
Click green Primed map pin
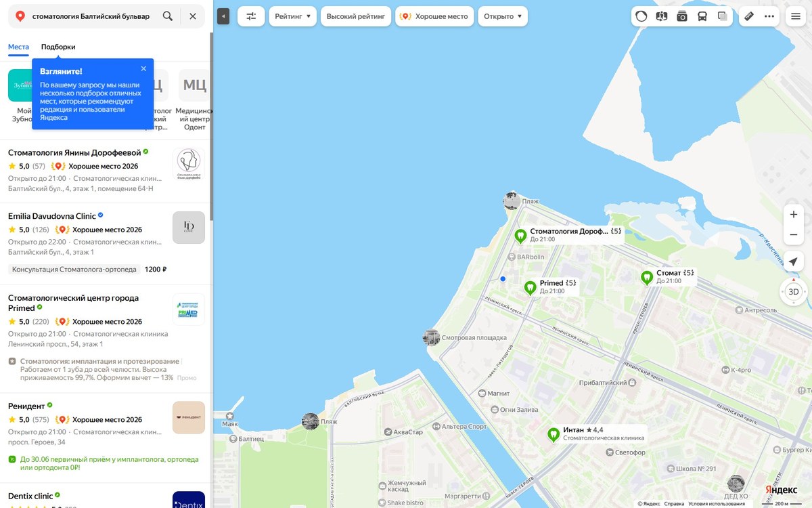[531, 289]
